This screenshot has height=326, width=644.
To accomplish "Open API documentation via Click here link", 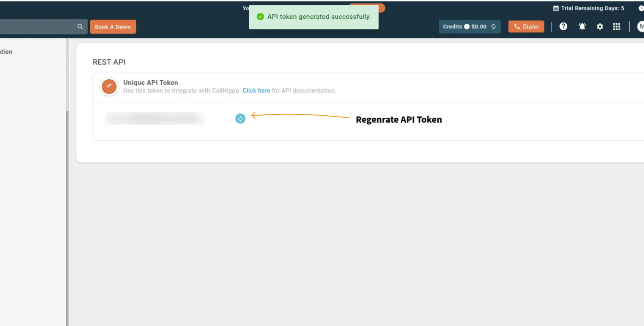I will point(256,91).
